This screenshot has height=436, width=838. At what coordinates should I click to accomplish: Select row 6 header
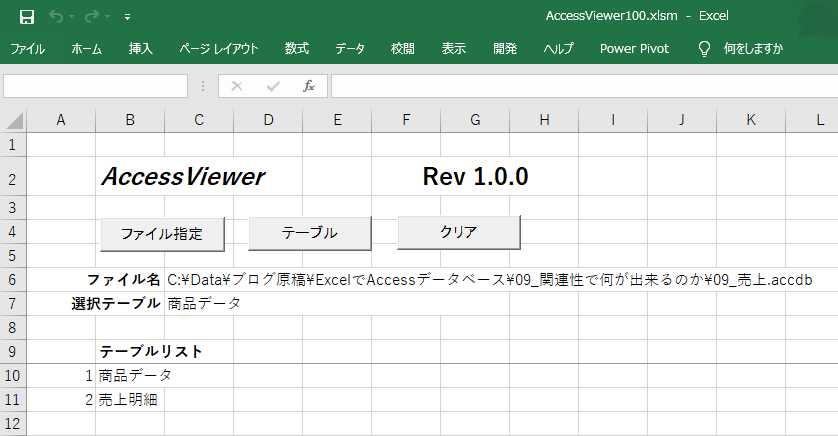[13, 279]
